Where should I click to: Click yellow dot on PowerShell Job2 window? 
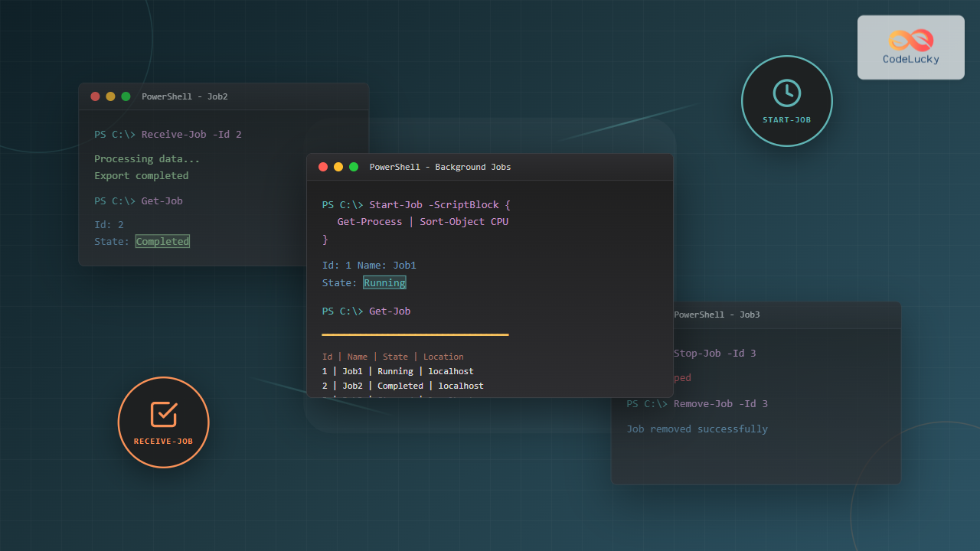(110, 96)
